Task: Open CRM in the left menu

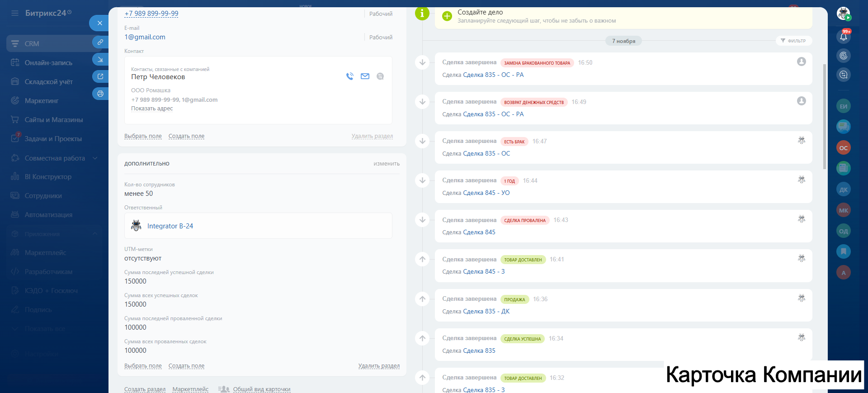Action: point(32,44)
